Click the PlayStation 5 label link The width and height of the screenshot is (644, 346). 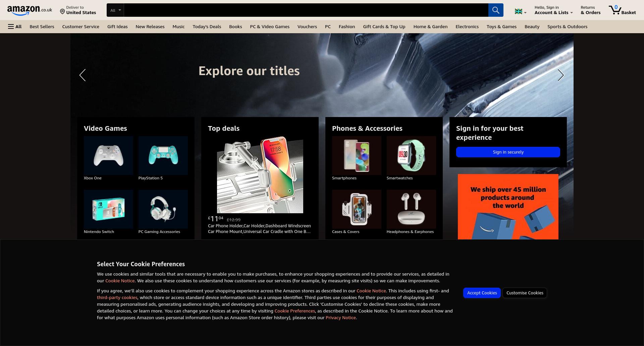click(151, 178)
